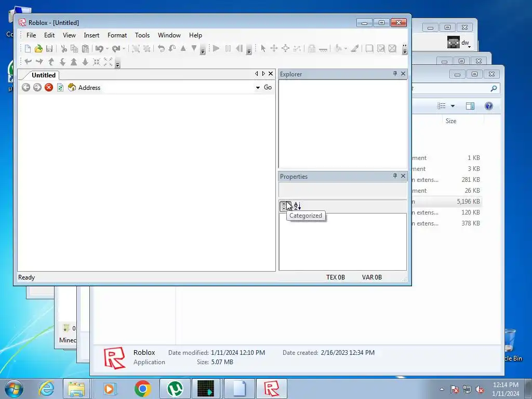Screen dimensions: 532x399
Task: Paste from clipboard using the Paste icon
Action: pos(86,48)
